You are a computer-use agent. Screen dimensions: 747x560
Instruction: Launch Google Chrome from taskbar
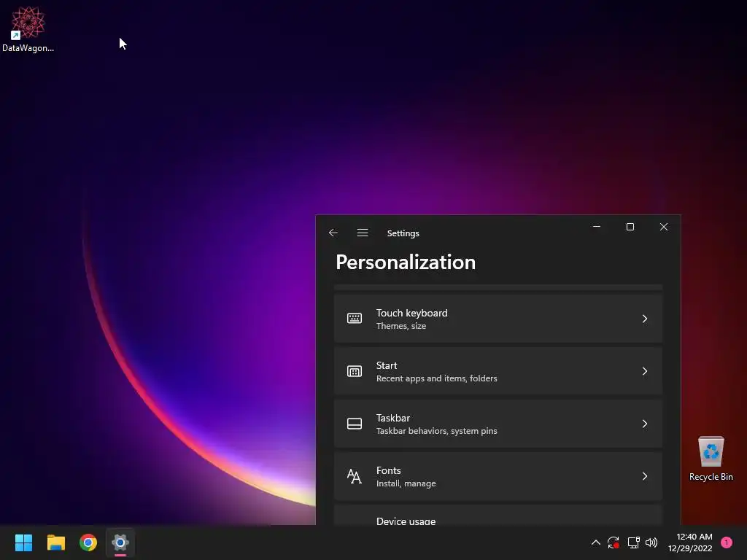88,542
